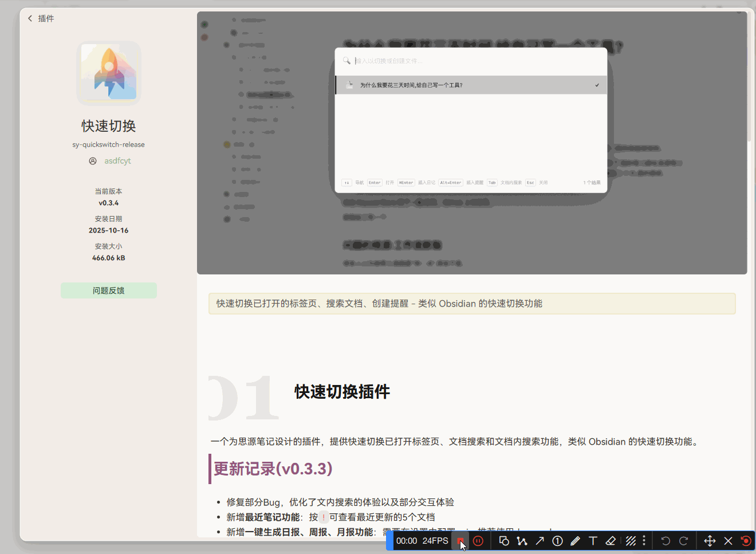Open the more options menu on the toolbar
Image resolution: width=756 pixels, height=554 pixels.
click(644, 540)
